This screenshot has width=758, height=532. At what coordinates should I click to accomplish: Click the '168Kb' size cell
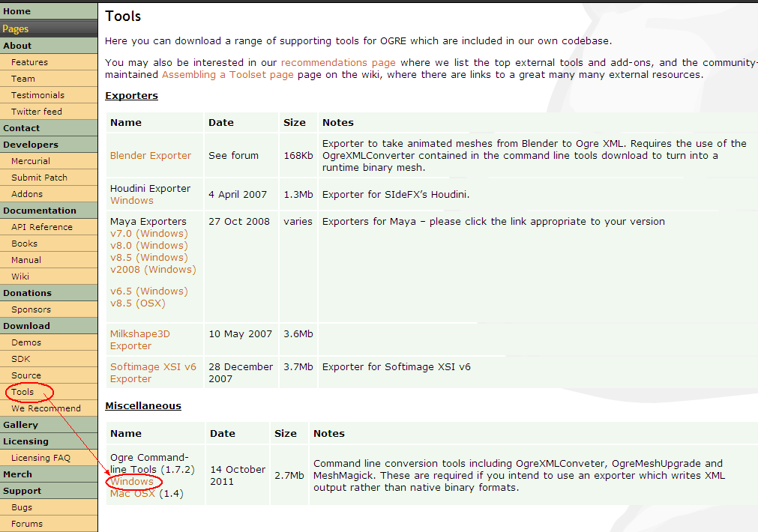298,155
